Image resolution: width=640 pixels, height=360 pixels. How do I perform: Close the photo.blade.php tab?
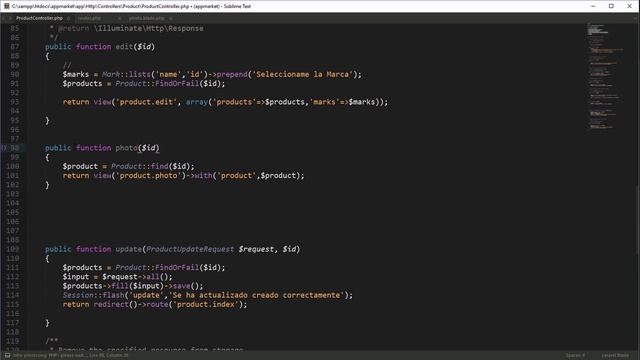[x=171, y=18]
